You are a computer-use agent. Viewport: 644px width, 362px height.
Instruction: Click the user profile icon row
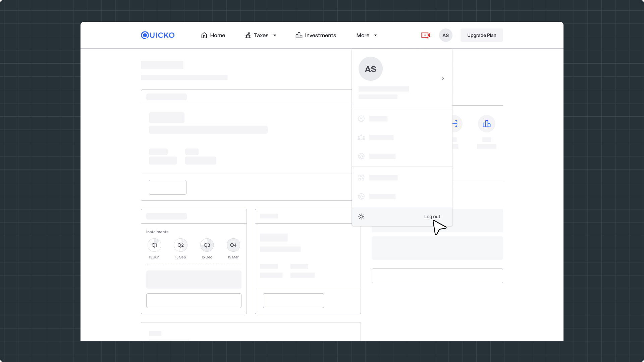tap(402, 119)
